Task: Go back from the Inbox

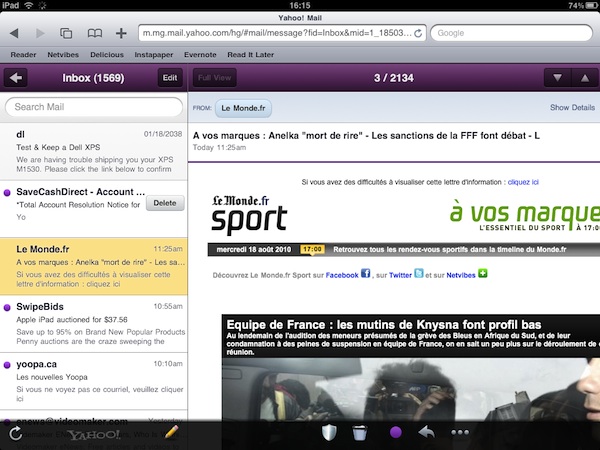Action: 15,78
